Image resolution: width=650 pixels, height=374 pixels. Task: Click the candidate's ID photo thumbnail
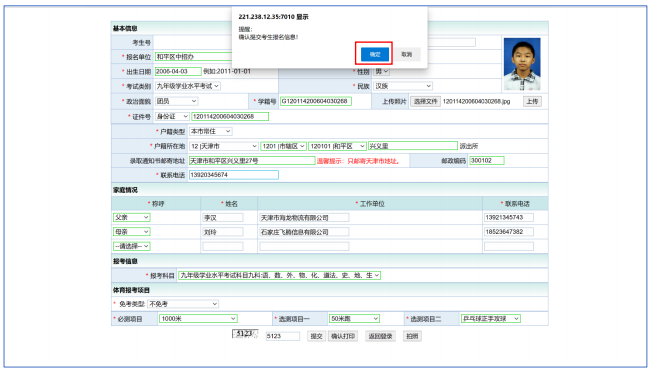[522, 64]
